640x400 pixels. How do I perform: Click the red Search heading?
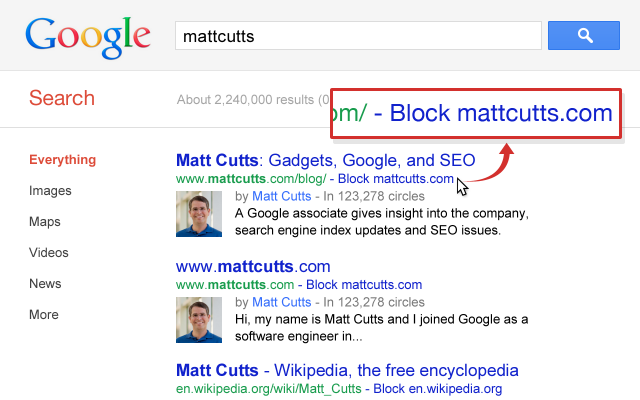62,98
